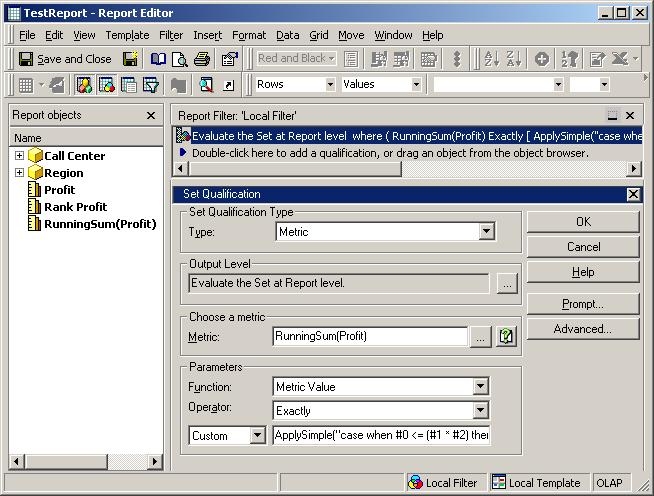Viewport: 654px width, 496px height.
Task: Click the print icon in the toolbar
Action: [x=202, y=59]
